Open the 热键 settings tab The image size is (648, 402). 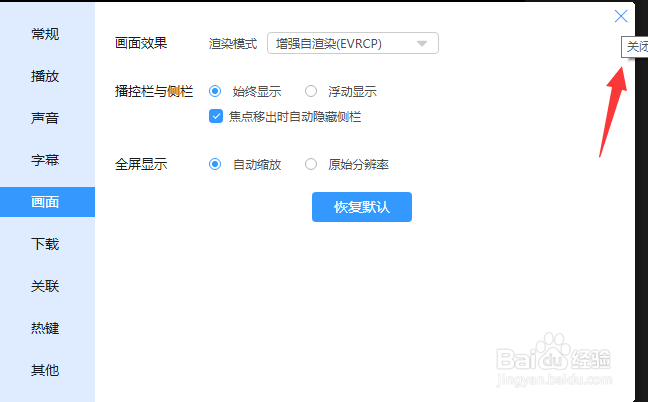(45, 328)
